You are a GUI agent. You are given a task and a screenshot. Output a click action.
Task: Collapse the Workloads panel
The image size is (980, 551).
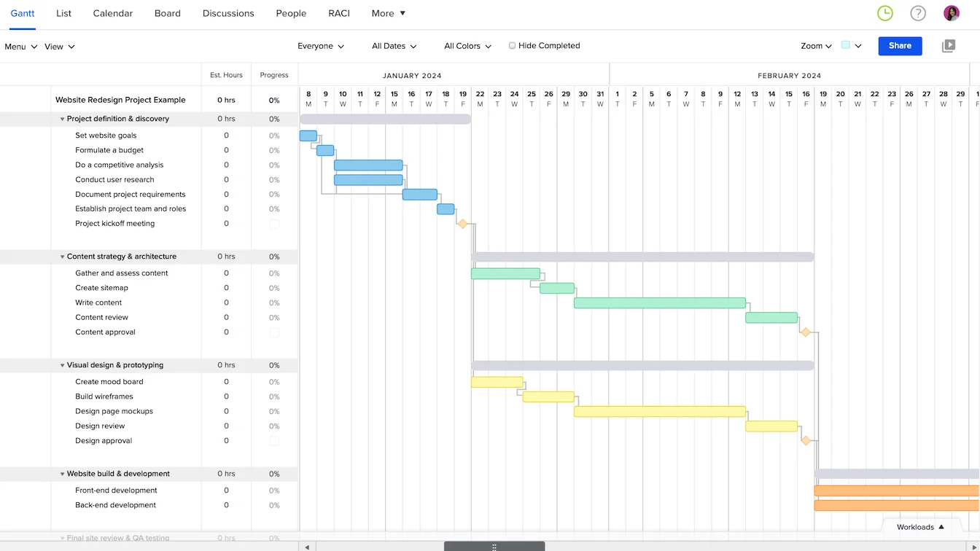[920, 526]
